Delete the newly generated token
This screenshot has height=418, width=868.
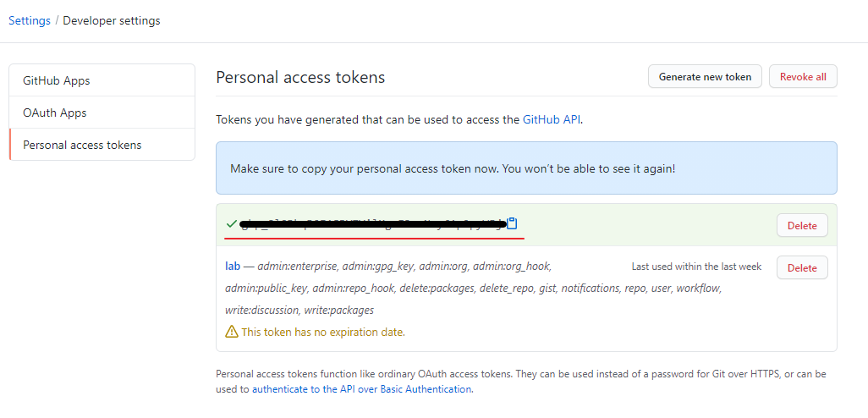pos(802,225)
